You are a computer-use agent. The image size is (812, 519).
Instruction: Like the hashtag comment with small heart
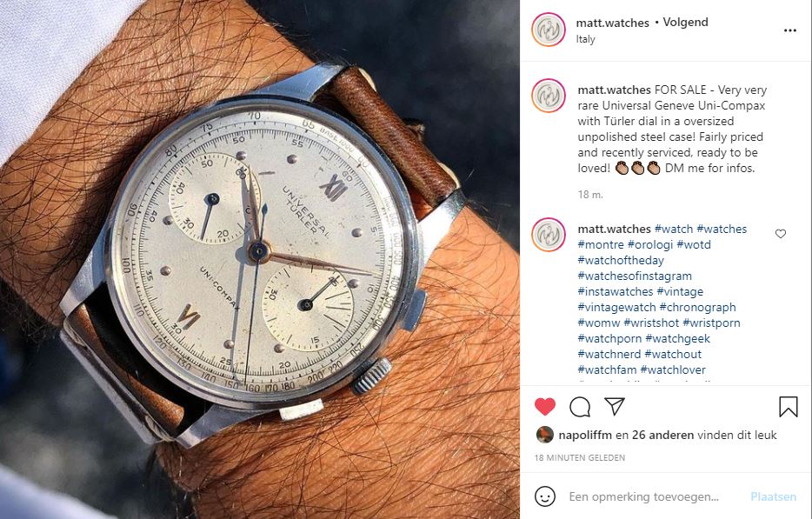point(781,234)
